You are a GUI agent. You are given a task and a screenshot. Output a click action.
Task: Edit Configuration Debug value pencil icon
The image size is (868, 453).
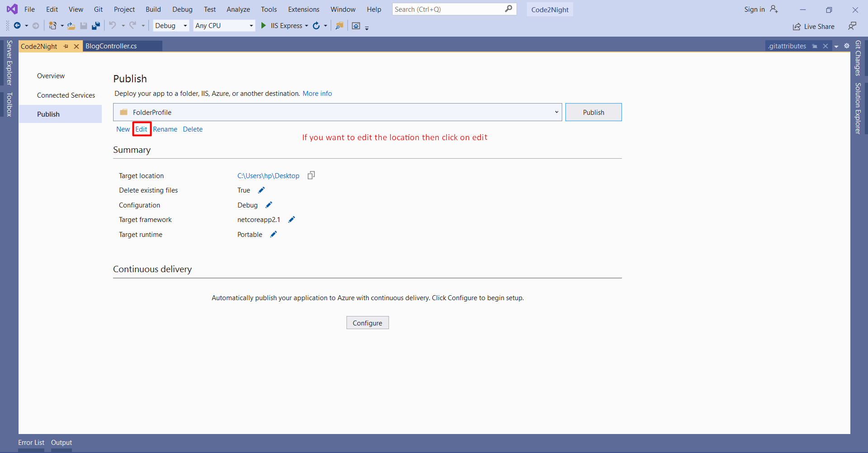pyautogui.click(x=269, y=205)
